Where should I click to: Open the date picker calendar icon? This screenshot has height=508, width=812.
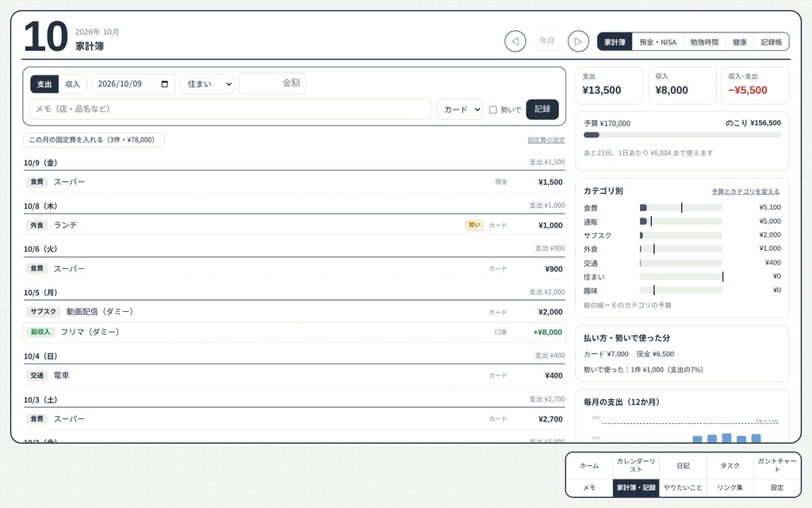click(x=165, y=84)
